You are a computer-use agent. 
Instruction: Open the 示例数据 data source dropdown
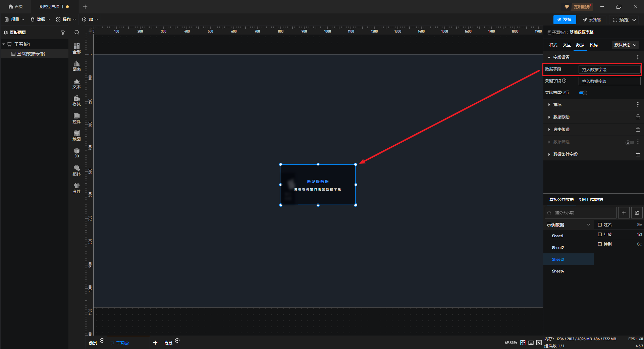click(x=568, y=225)
